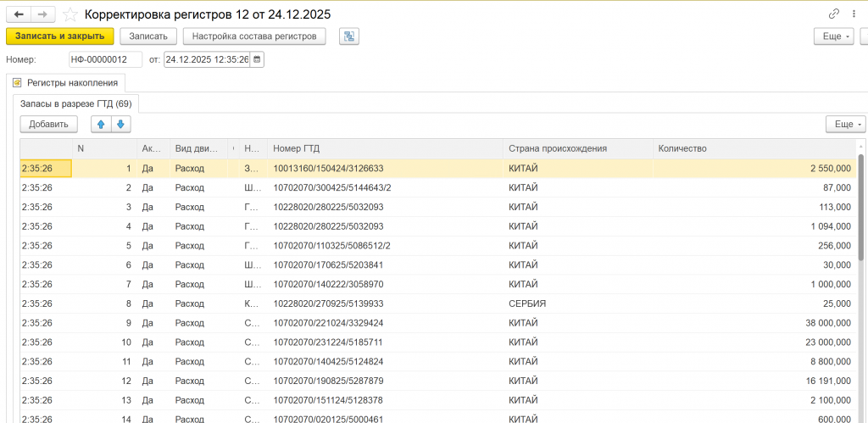
Task: Click Записать и закрыть button
Action: pos(60,36)
